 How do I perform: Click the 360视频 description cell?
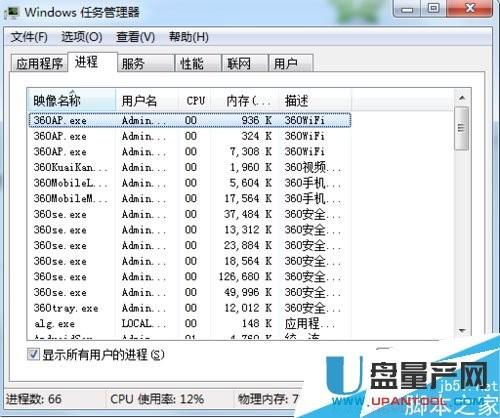click(313, 167)
